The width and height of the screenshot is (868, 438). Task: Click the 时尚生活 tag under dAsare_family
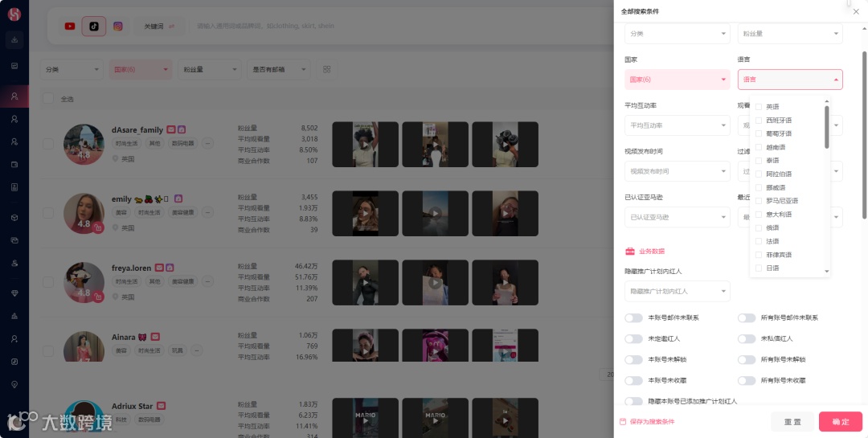click(125, 143)
